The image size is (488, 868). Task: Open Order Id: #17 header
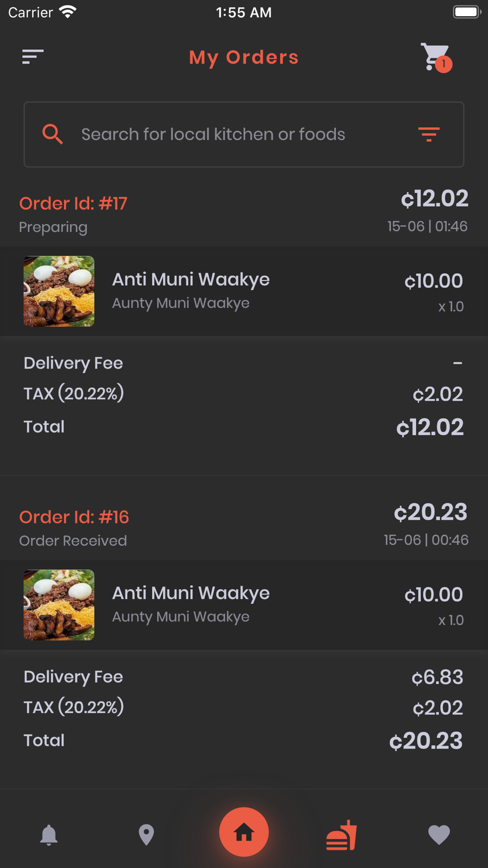(73, 203)
